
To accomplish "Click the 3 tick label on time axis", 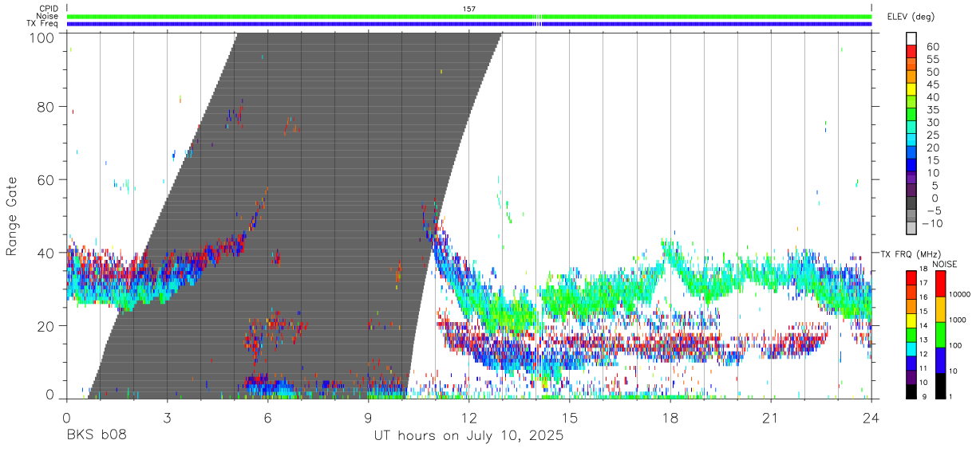I will coord(167,418).
